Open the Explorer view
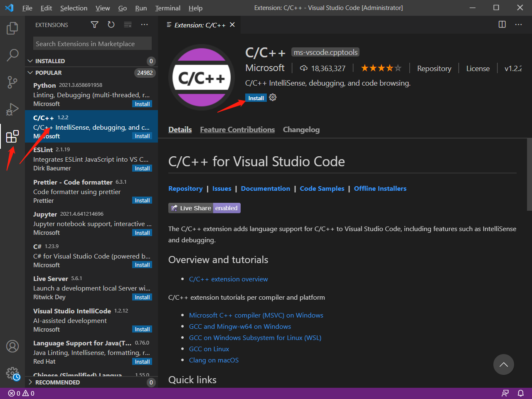The height and width of the screenshot is (399, 532). click(x=12, y=27)
